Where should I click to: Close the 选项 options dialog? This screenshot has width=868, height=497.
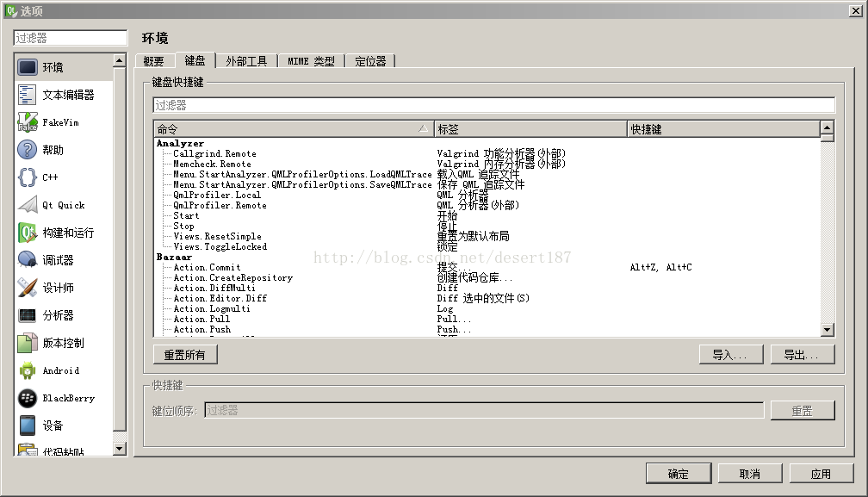(855, 10)
